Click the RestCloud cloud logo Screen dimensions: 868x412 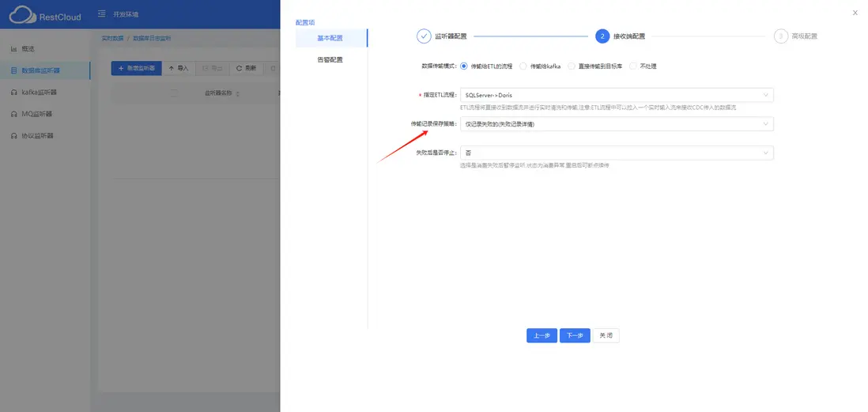pos(22,15)
